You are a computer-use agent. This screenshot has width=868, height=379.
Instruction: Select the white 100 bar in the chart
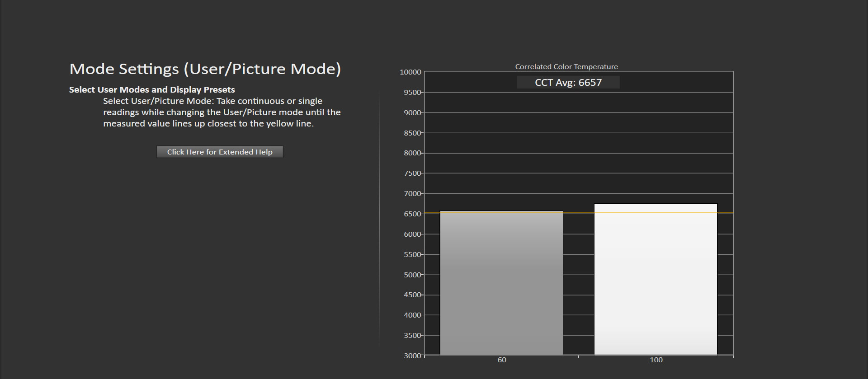tap(656, 279)
